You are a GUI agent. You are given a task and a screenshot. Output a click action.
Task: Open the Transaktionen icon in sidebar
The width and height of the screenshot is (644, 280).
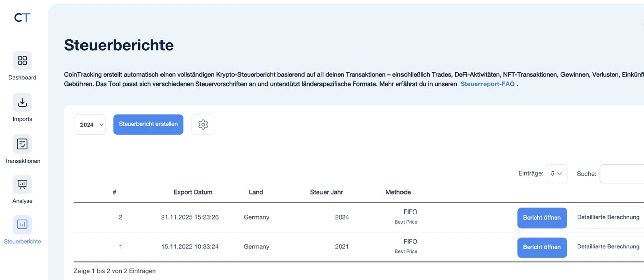(x=22, y=145)
